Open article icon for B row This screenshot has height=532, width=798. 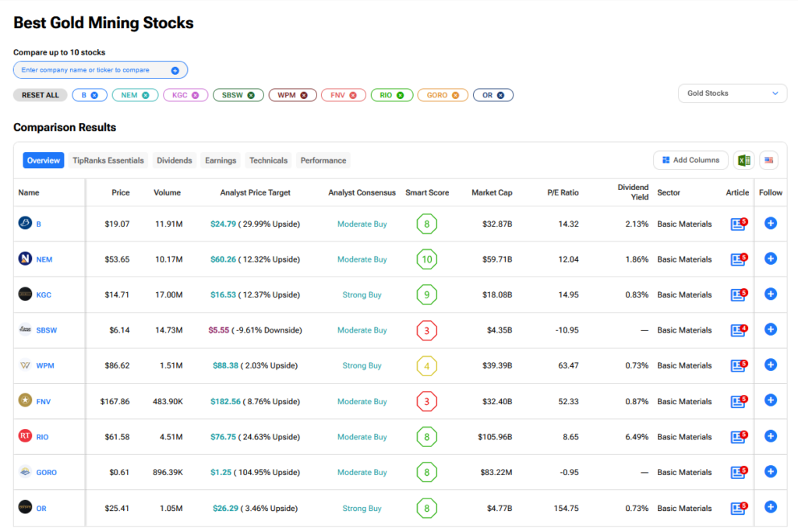pos(739,224)
